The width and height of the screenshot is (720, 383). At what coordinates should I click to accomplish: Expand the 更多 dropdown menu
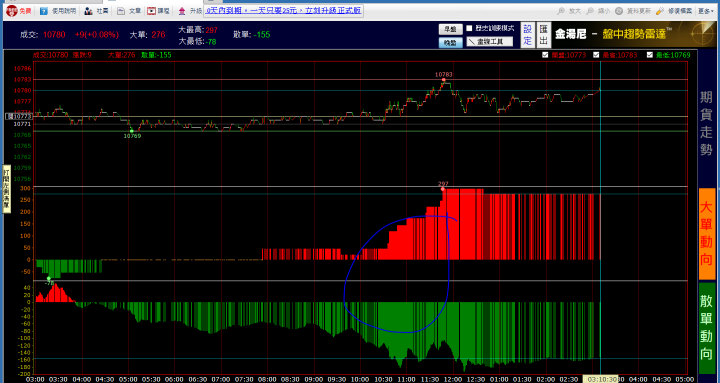coord(706,11)
